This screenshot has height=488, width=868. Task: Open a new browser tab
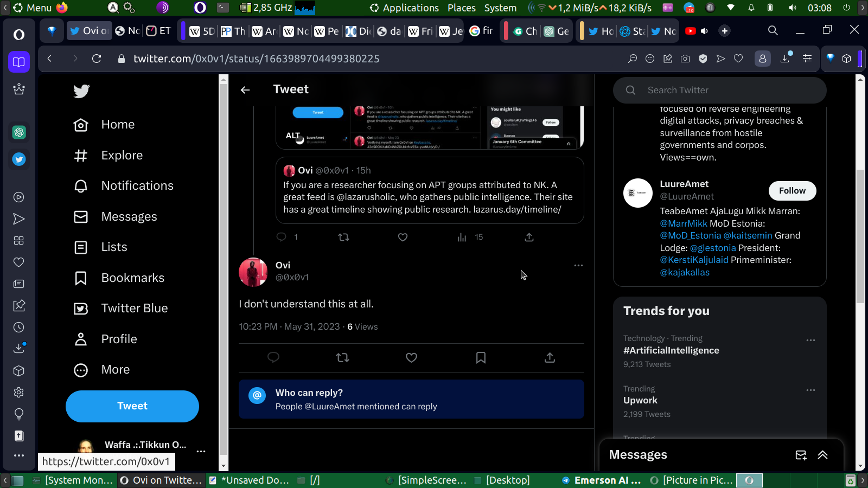coord(725,31)
